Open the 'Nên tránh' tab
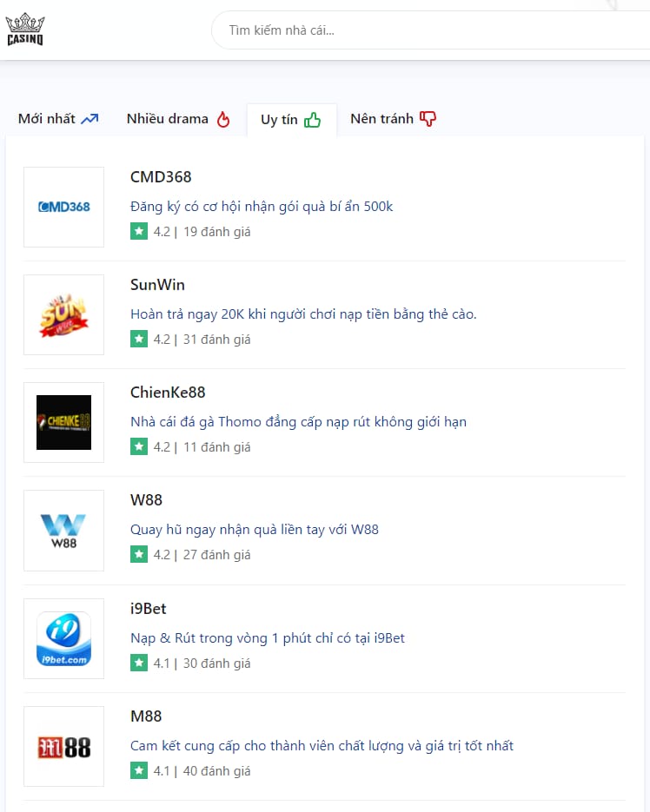The width and height of the screenshot is (650, 812). coord(393,119)
